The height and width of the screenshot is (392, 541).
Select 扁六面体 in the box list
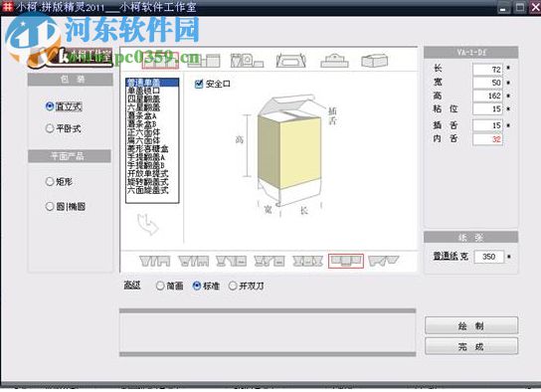[x=152, y=140]
